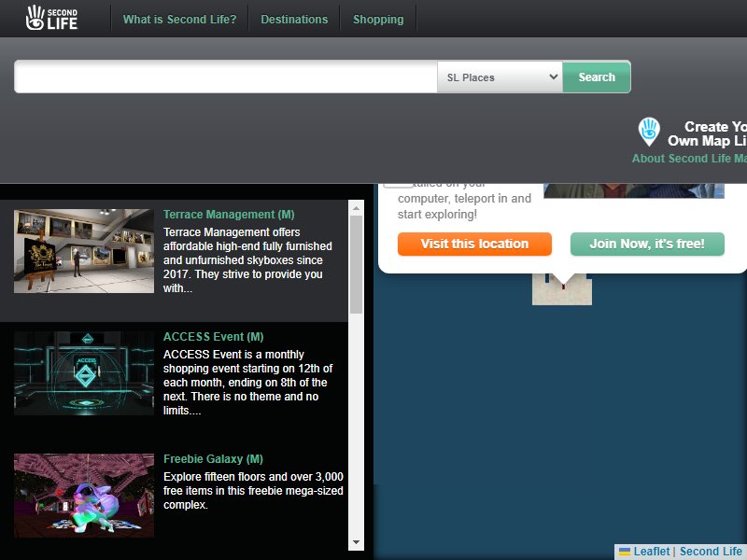The height and width of the screenshot is (560, 747).
Task: Open the ACCESS Event (M) title link
Action: (x=214, y=337)
